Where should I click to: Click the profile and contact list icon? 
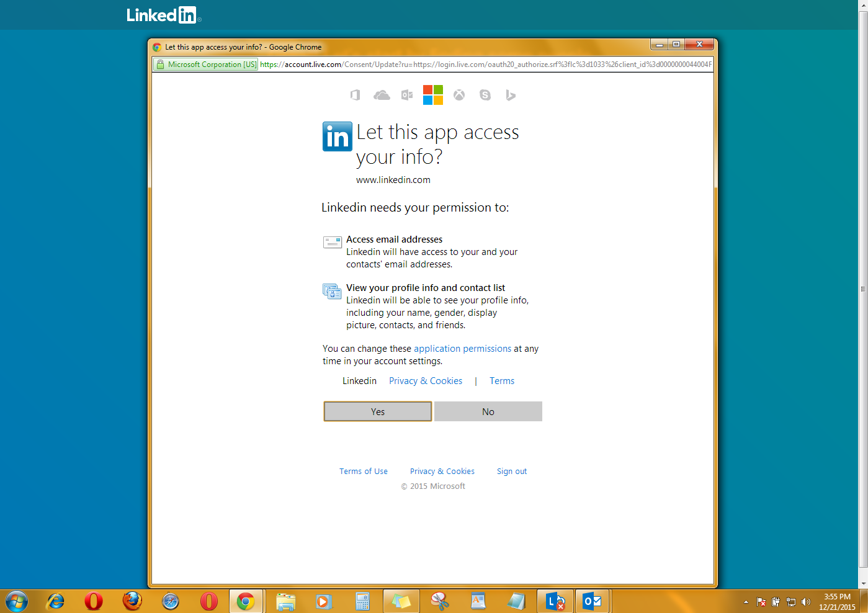pyautogui.click(x=333, y=291)
